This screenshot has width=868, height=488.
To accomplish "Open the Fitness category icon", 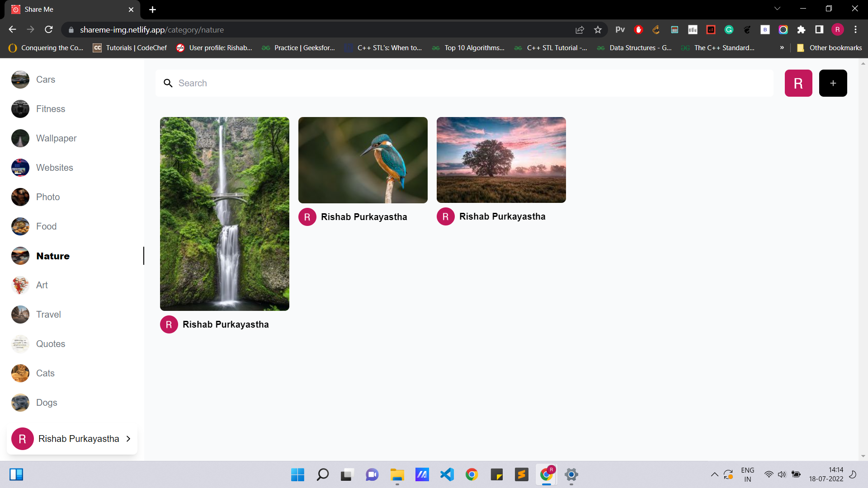I will pos(20,108).
